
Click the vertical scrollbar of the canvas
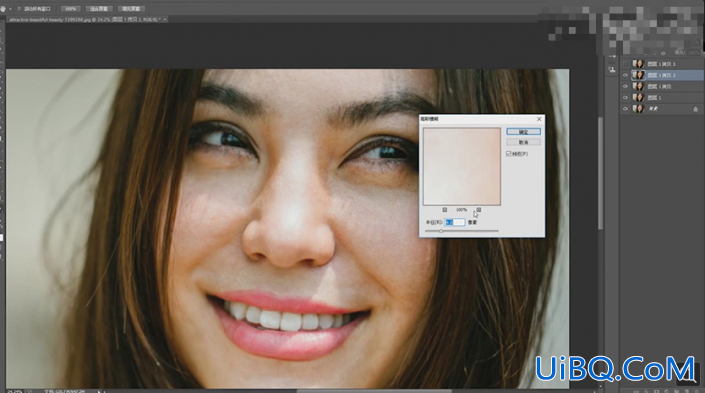[x=600, y=173]
